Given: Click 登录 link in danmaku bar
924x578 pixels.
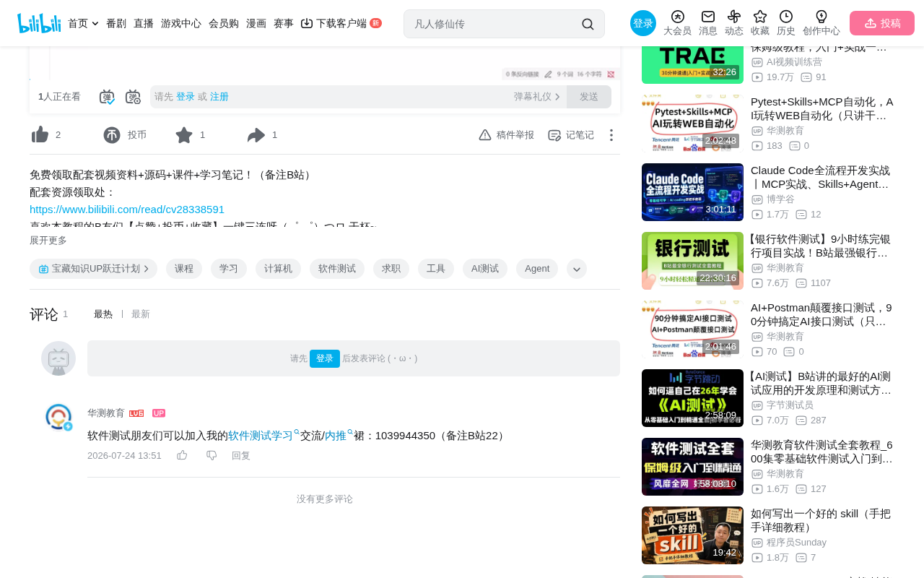Looking at the screenshot, I should pos(186,97).
